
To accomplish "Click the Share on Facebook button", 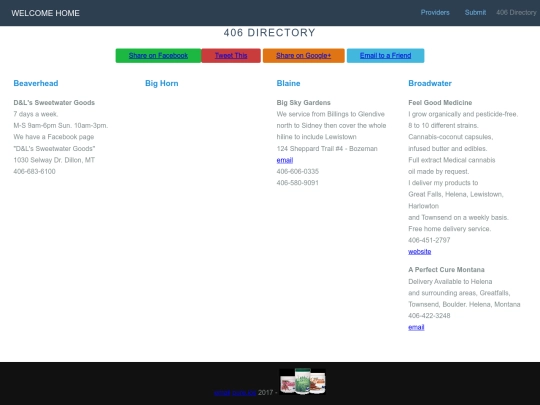I will coord(158,55).
